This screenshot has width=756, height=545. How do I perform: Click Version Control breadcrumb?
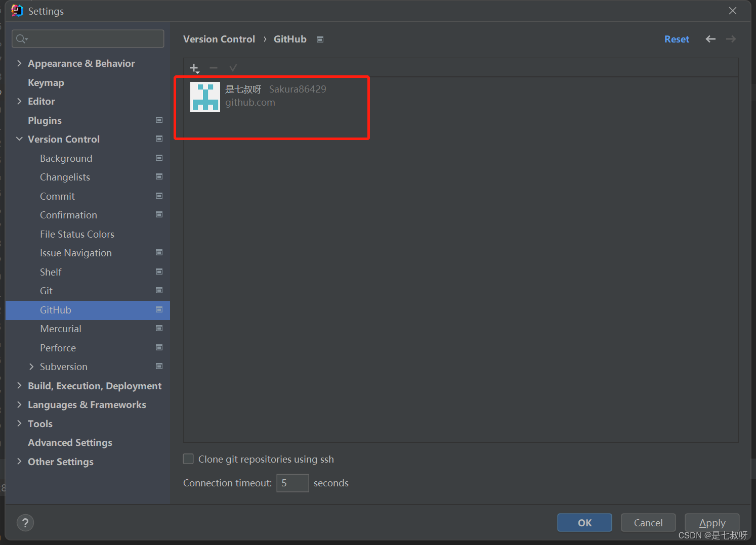tap(219, 39)
